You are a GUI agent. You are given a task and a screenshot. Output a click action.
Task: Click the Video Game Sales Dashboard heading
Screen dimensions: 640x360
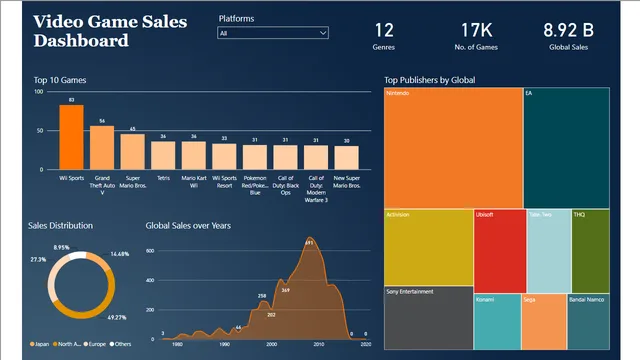(x=110, y=31)
